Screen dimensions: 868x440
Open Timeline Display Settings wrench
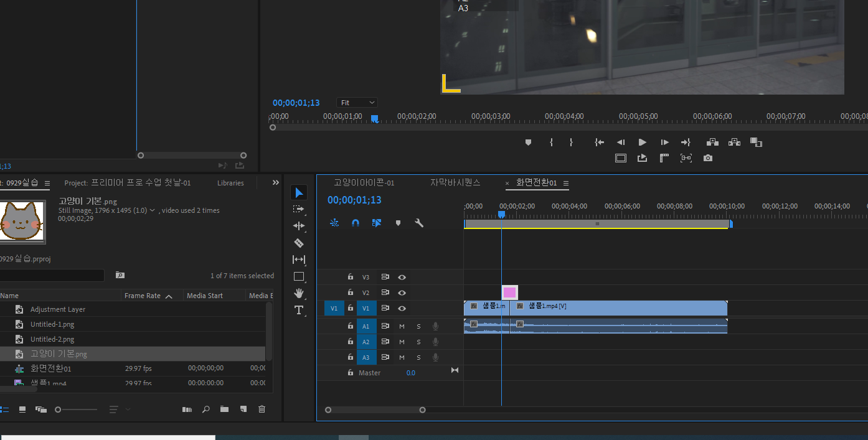point(419,223)
